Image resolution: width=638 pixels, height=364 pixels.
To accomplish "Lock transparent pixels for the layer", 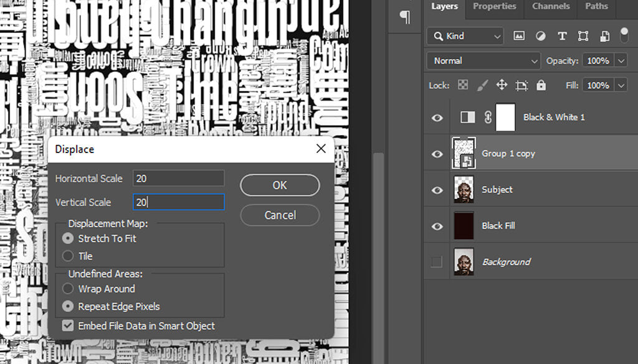I will tap(462, 85).
